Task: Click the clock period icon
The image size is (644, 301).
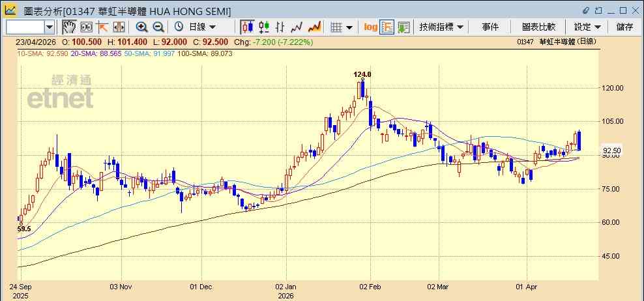Action: pos(179,27)
